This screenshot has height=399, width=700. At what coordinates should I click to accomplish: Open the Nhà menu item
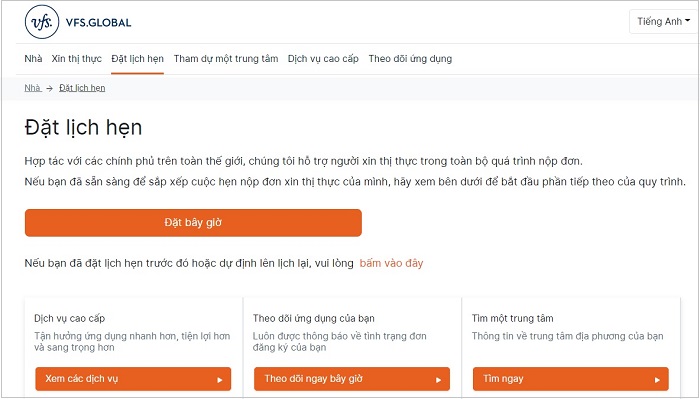click(x=33, y=58)
